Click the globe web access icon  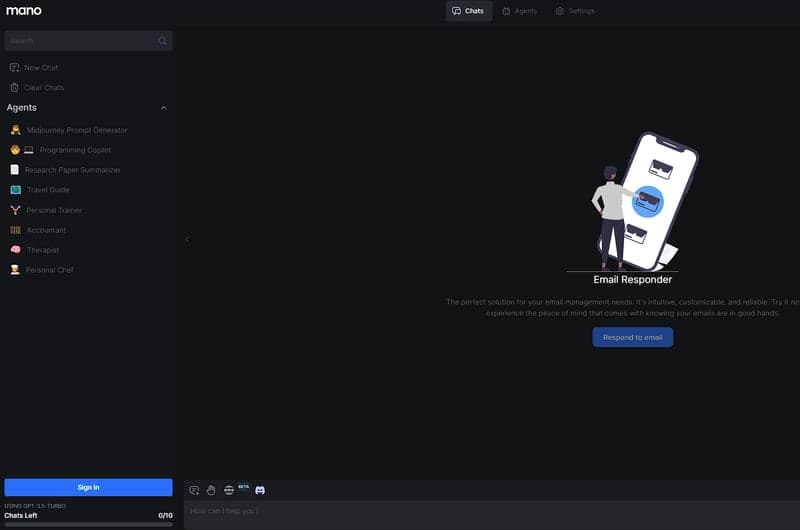click(x=229, y=490)
